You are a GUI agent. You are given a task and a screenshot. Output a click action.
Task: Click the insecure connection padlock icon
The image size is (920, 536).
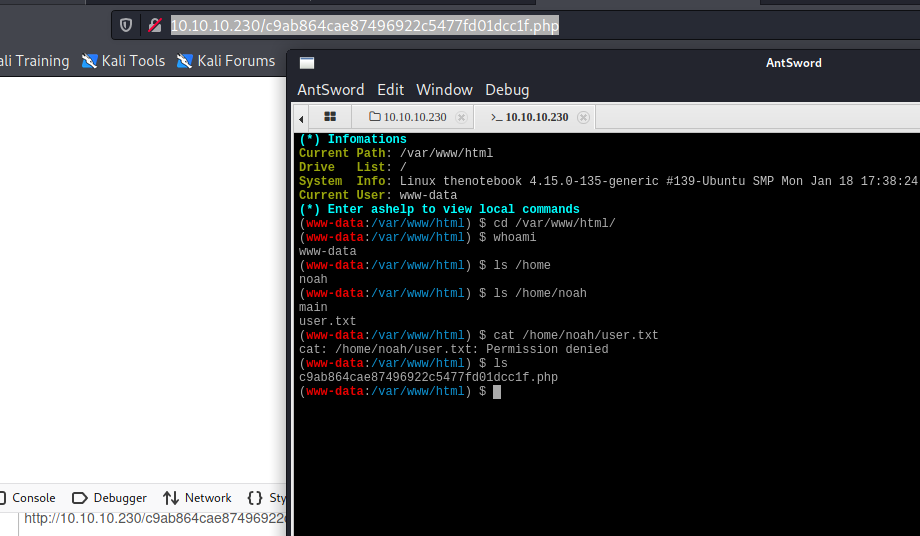(155, 25)
